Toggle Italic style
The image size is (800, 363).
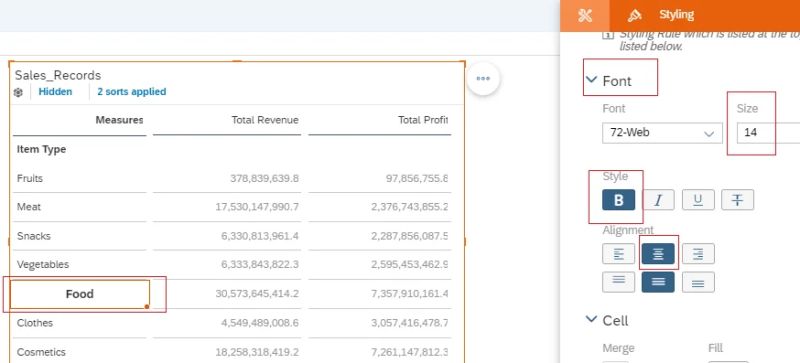[x=658, y=200]
